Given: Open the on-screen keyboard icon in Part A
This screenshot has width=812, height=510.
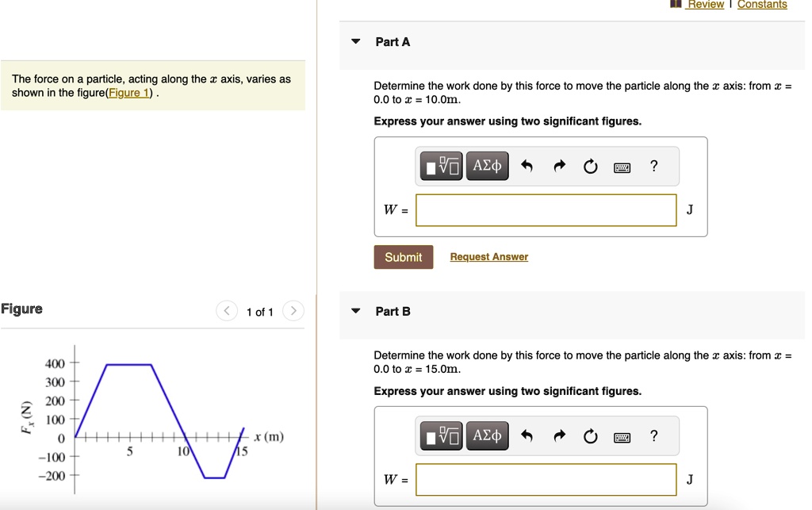Looking at the screenshot, I should pyautogui.click(x=622, y=167).
